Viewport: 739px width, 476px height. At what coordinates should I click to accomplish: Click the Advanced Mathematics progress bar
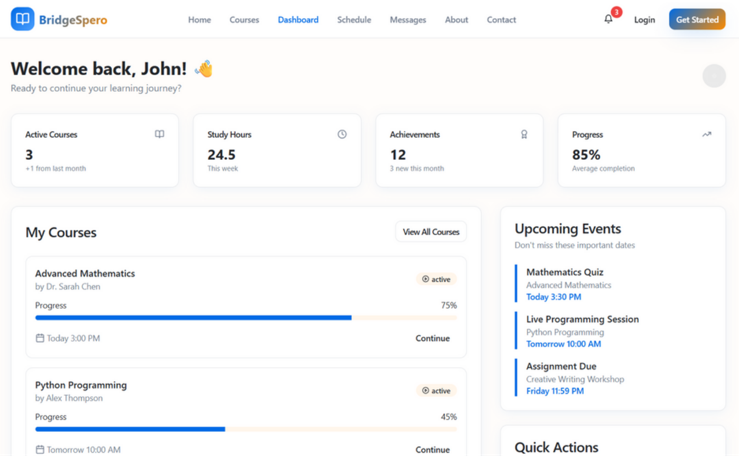(245, 318)
